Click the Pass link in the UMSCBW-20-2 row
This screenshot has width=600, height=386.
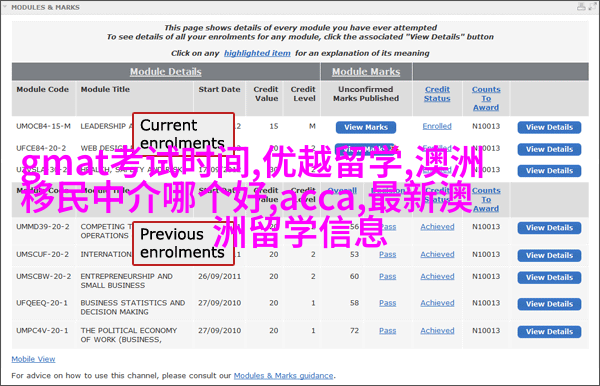(388, 276)
